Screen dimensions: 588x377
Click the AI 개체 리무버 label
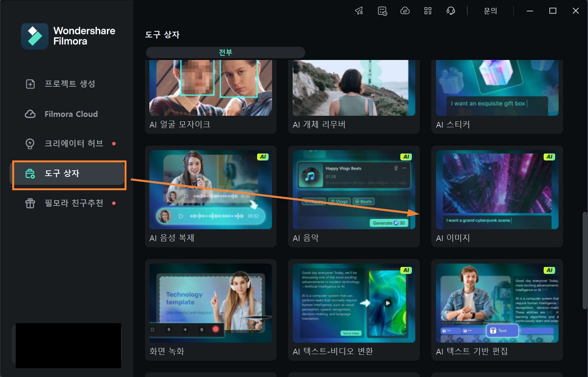pyautogui.click(x=319, y=125)
